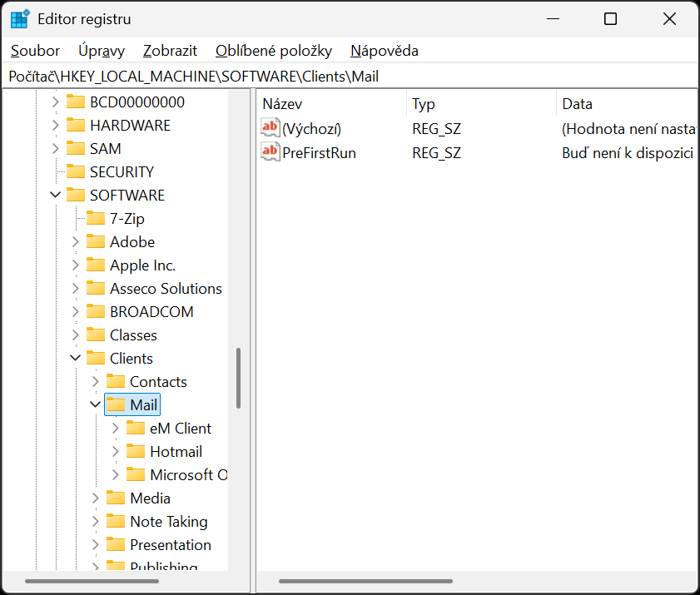Click the registry path address bar
This screenshot has height=595, width=700.
(x=350, y=77)
